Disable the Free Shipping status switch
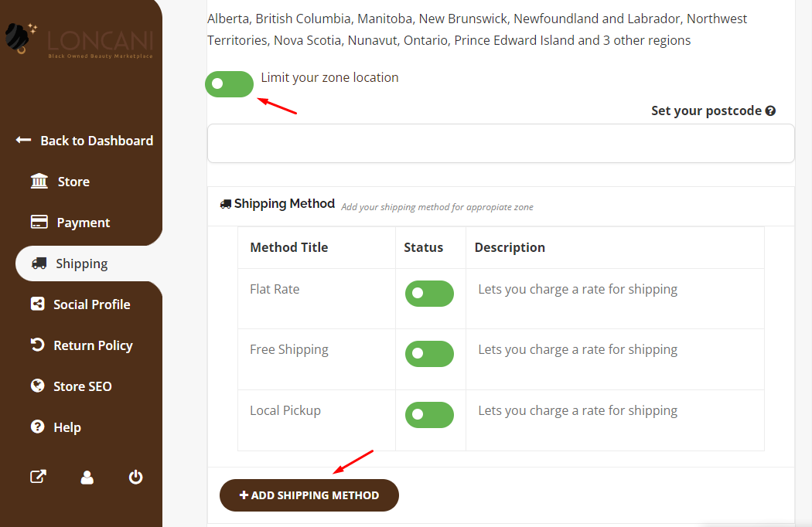 click(x=429, y=354)
